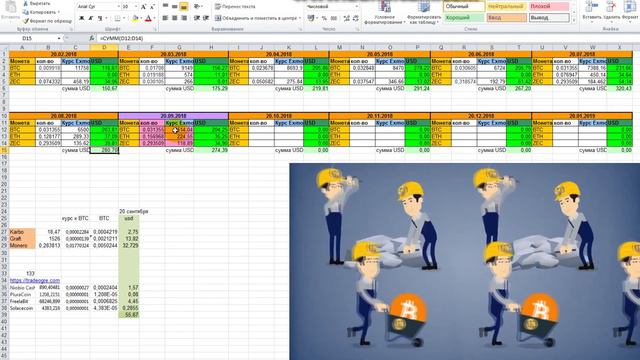Click Merge and Center (Объединить и поместить в центре)
Viewport: 640px width, 360px height.
[x=256, y=18]
